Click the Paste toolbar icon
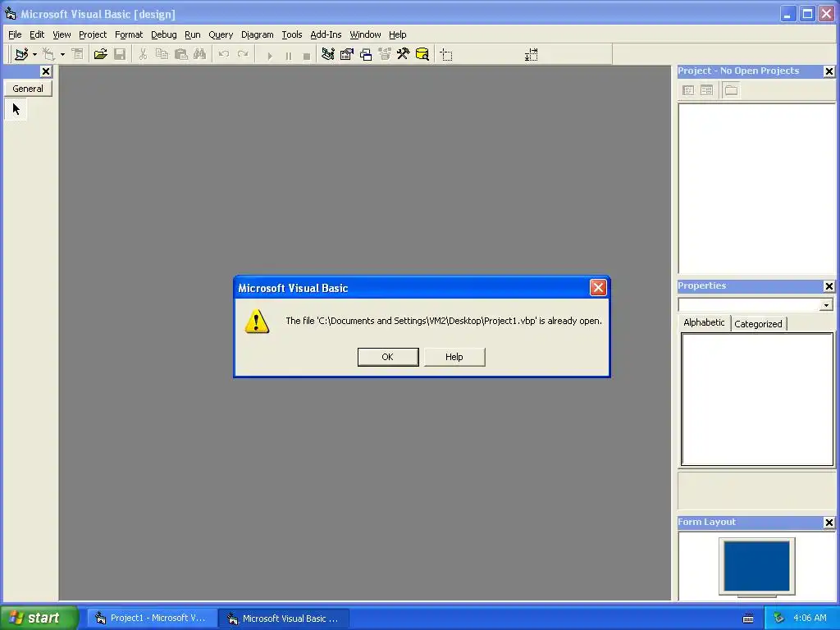The width and height of the screenshot is (840, 630). coord(181,54)
